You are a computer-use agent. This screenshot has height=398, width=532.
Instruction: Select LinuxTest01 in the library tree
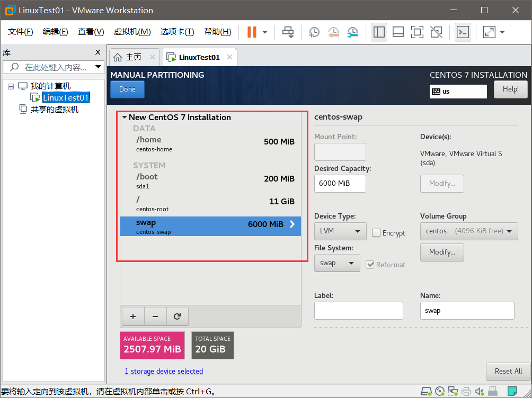point(66,97)
